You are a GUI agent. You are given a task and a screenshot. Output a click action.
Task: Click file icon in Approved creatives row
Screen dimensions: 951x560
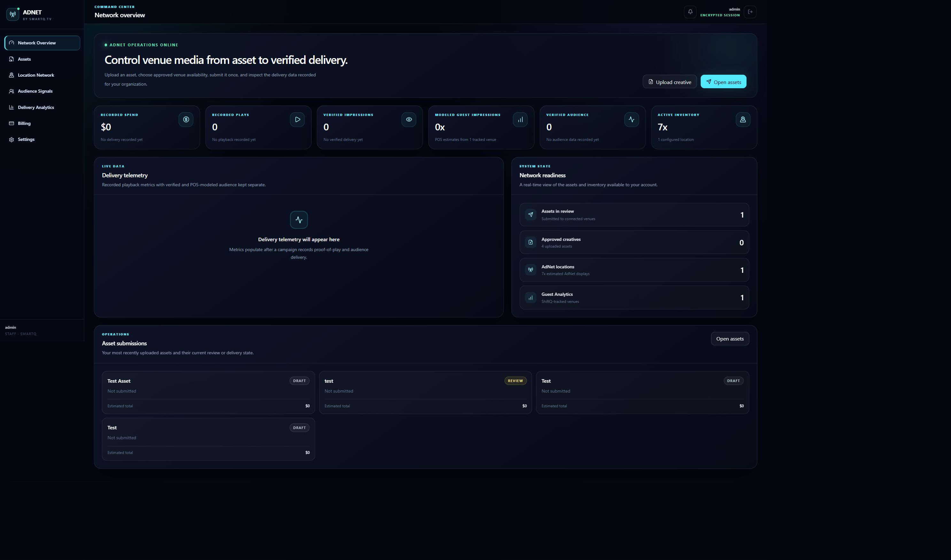530,242
